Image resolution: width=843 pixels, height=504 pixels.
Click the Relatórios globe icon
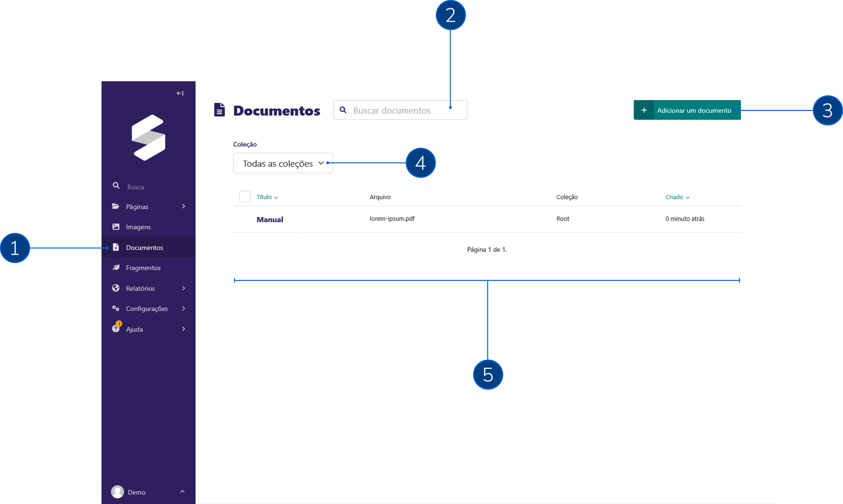click(116, 288)
